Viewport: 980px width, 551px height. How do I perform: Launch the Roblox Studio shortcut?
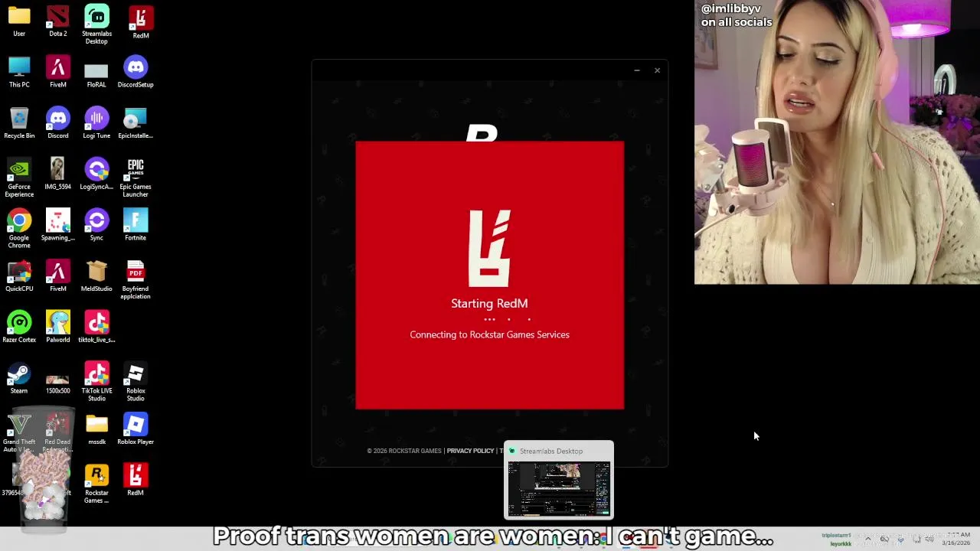(x=136, y=382)
